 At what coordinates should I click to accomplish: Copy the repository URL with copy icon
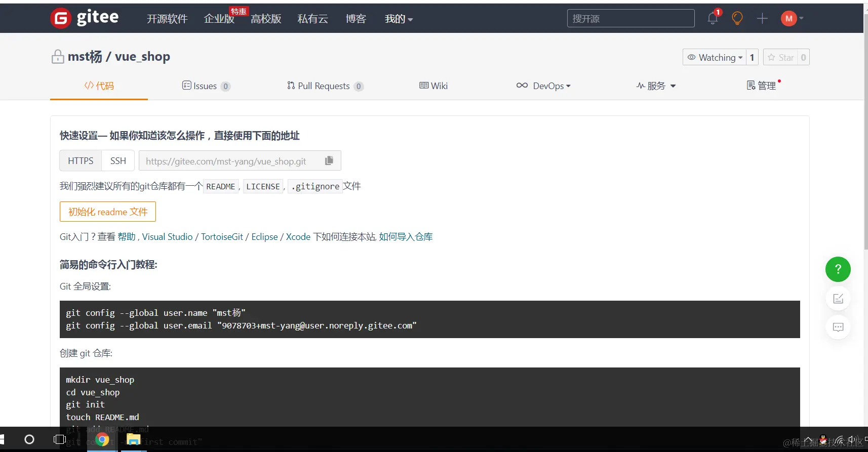329,160
